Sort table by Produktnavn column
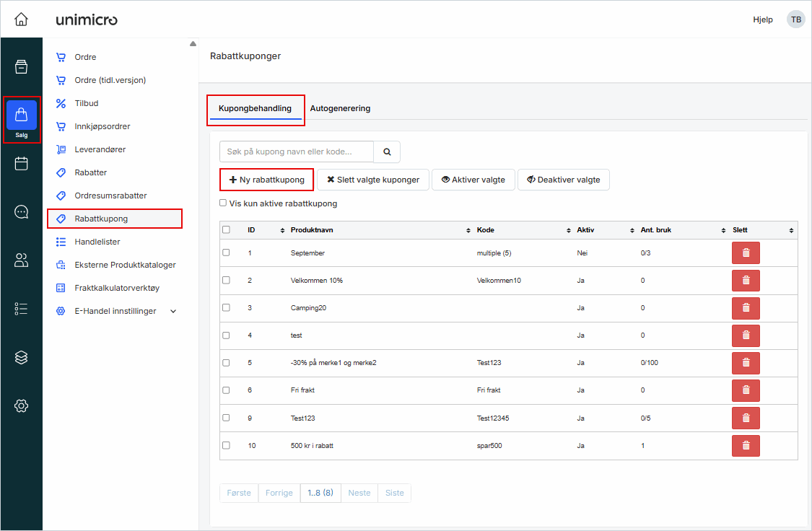This screenshot has width=812, height=531. (379, 230)
